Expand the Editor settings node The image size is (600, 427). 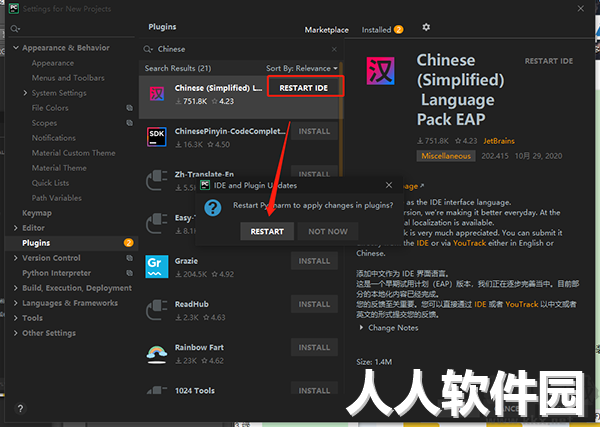[16, 228]
